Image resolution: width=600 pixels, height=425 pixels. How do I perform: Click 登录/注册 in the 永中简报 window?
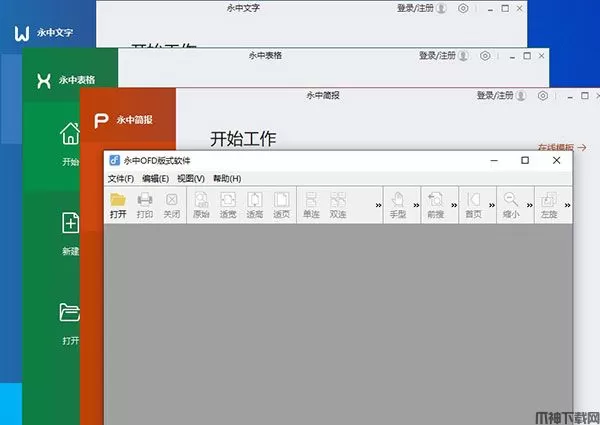[495, 95]
